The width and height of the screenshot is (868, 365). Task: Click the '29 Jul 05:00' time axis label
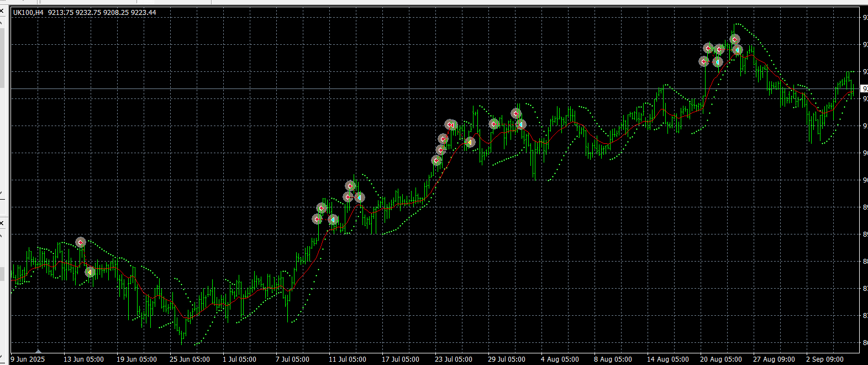[x=507, y=359]
